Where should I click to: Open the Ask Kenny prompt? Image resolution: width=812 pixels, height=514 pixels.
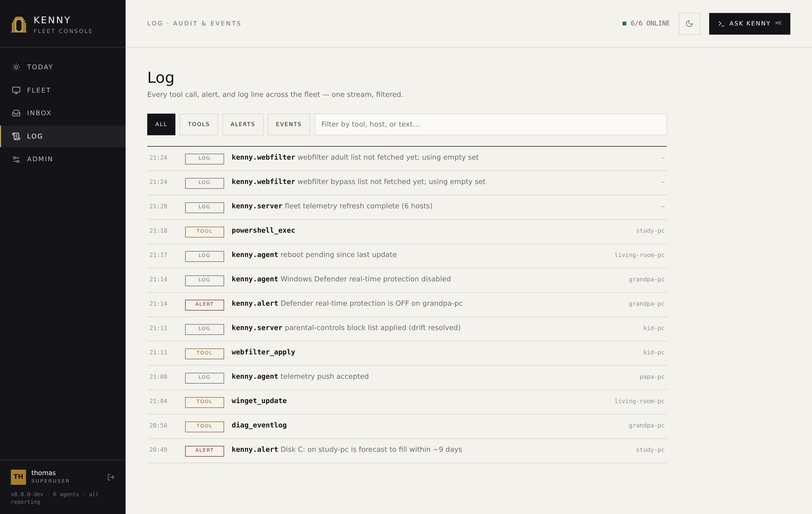[x=749, y=24]
